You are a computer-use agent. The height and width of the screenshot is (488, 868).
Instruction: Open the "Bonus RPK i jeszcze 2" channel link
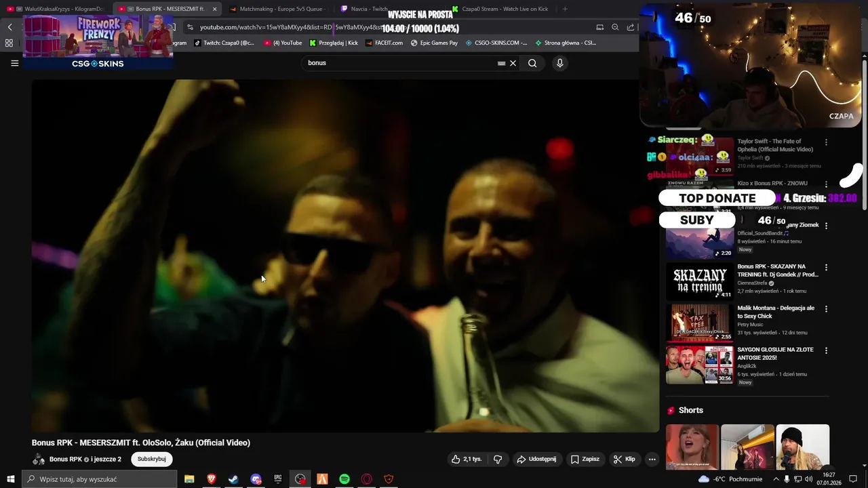[85, 459]
